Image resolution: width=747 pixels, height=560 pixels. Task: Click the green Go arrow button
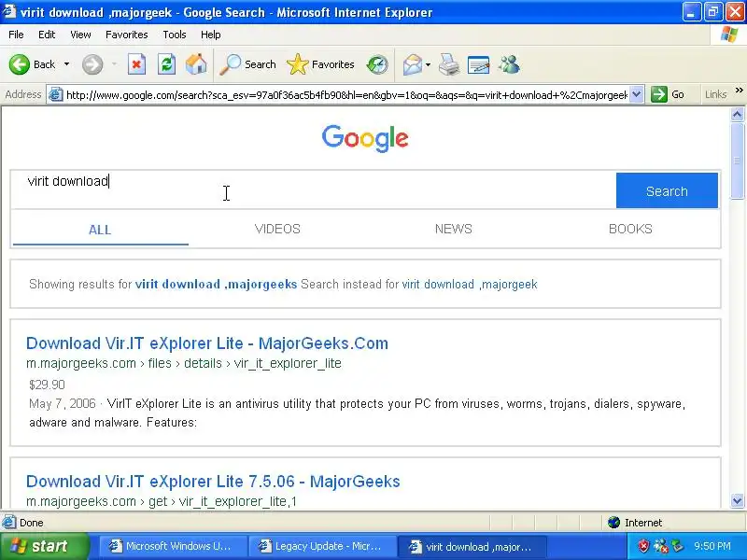[668, 94]
